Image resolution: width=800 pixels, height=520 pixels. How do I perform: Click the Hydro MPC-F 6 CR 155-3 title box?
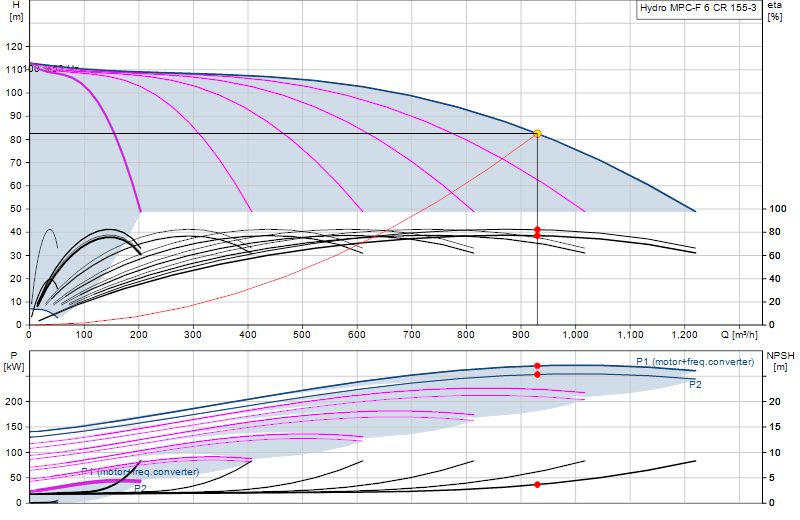[x=698, y=9]
